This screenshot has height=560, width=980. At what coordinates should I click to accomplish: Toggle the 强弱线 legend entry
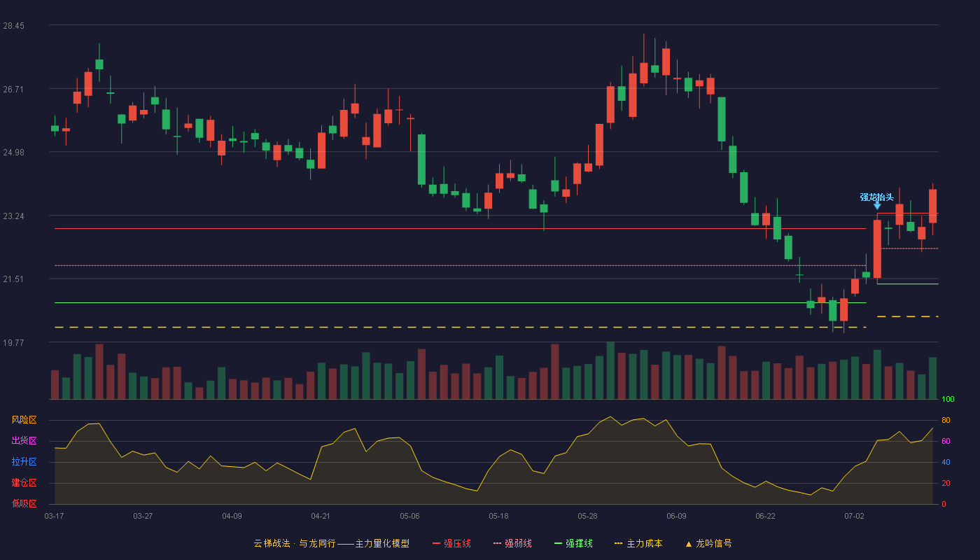(x=512, y=543)
